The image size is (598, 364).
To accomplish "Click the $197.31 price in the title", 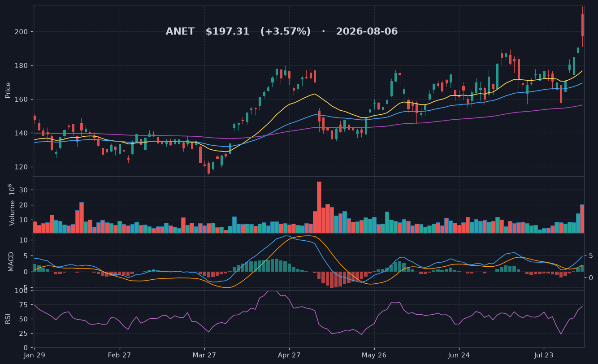I will 227,32.
